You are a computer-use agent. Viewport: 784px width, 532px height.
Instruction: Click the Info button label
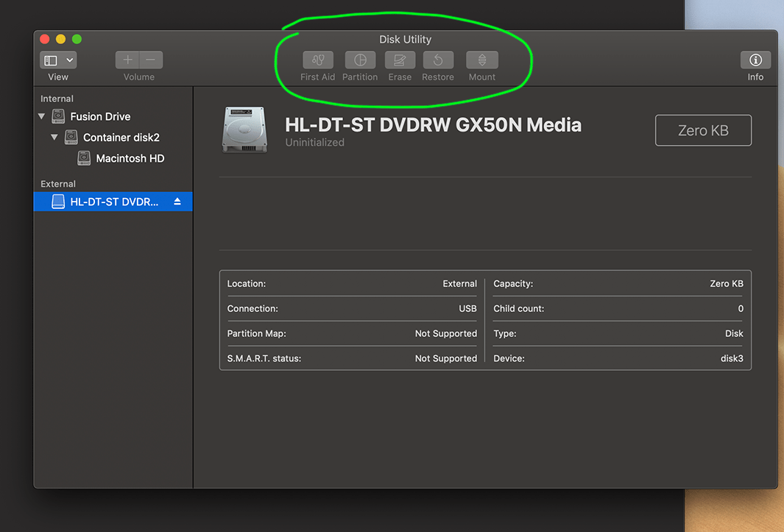click(x=755, y=76)
